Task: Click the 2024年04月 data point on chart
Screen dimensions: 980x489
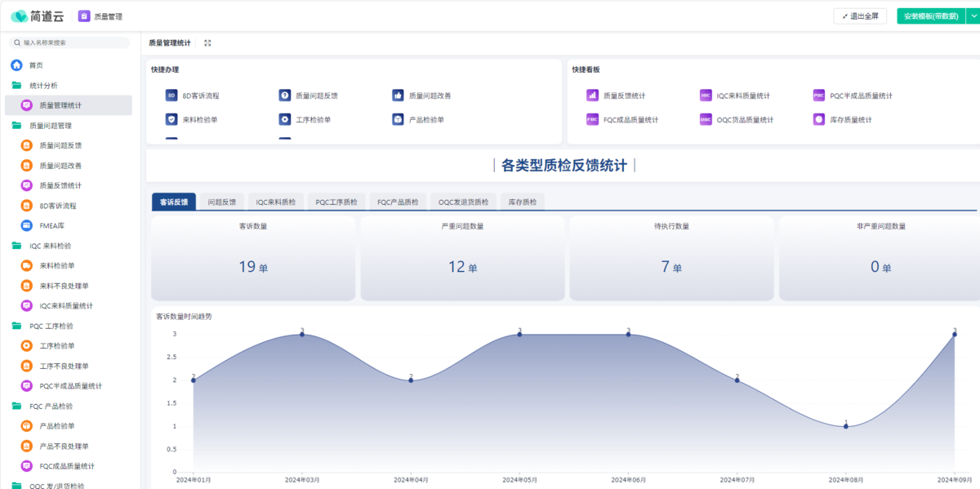Action: coord(411,380)
